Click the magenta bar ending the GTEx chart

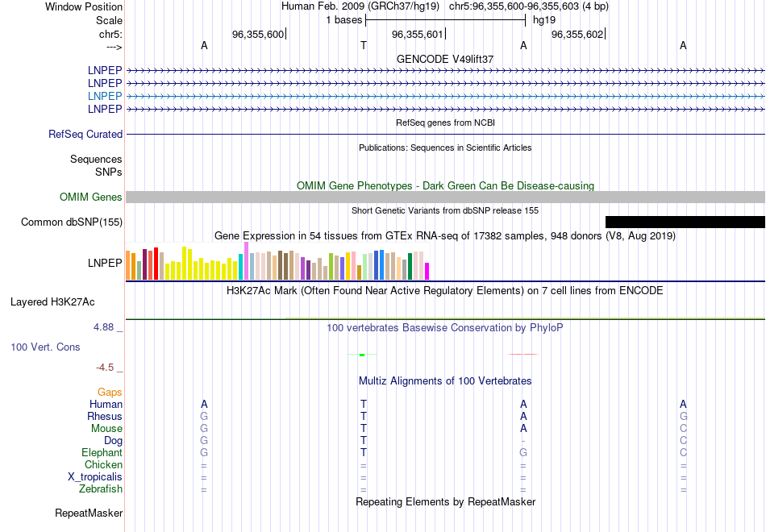click(427, 271)
